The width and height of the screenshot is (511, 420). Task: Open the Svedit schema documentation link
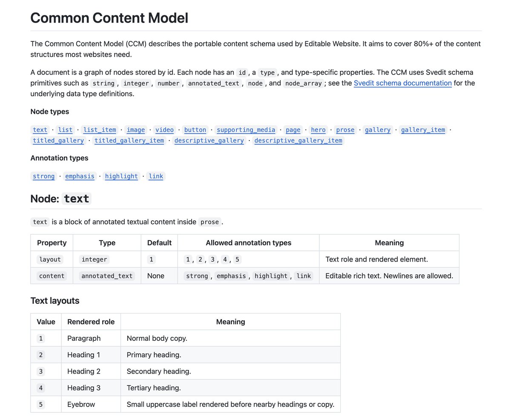click(x=402, y=83)
